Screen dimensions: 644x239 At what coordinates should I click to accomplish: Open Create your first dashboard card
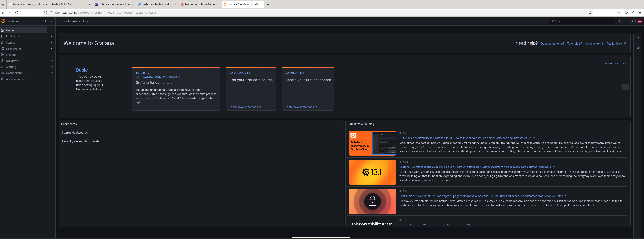[x=308, y=85]
